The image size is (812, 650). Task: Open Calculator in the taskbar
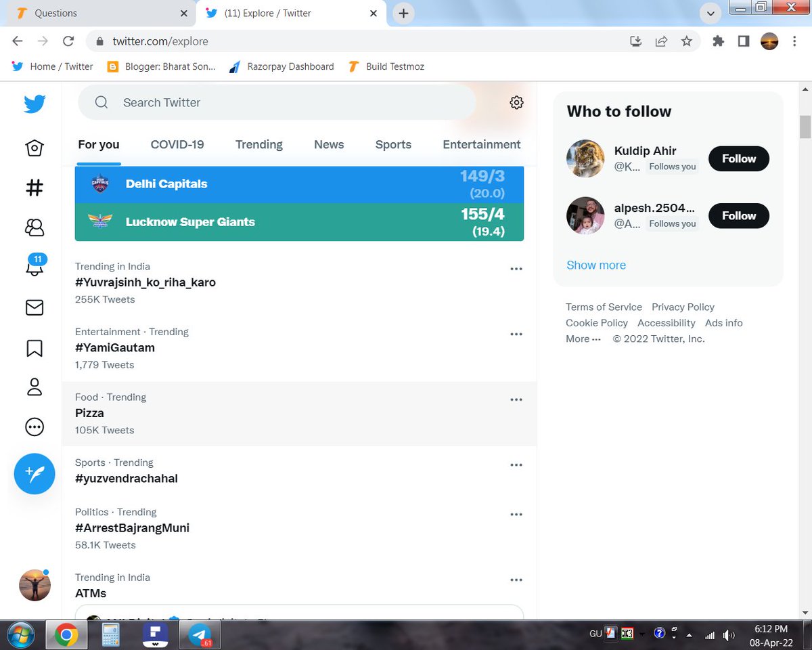pyautogui.click(x=110, y=635)
